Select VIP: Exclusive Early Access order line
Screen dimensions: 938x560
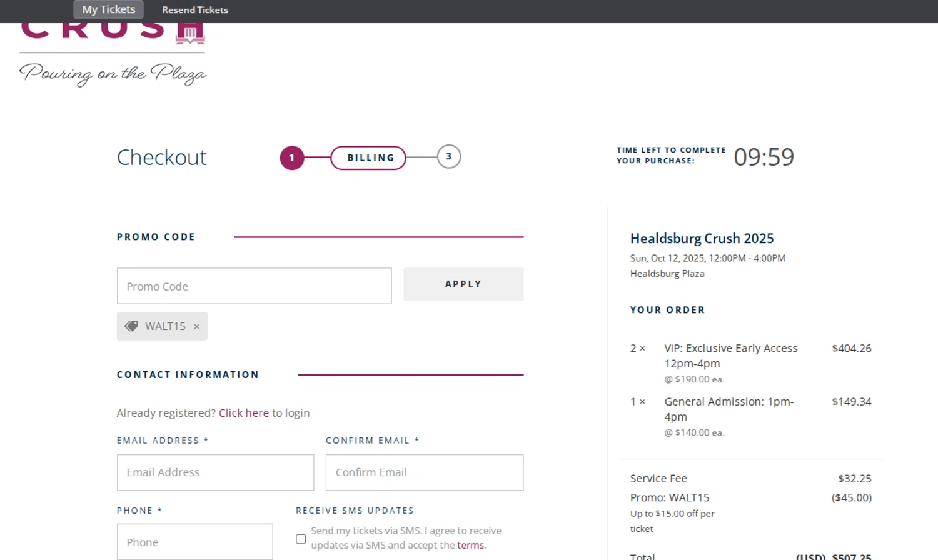pos(731,356)
